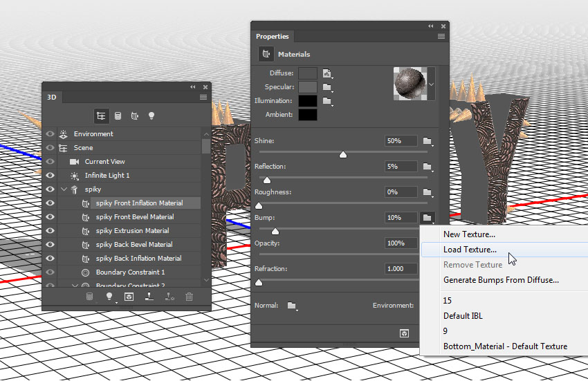Click the grayed calculator icon in 3D footer
This screenshot has height=381, width=588.
(89, 297)
